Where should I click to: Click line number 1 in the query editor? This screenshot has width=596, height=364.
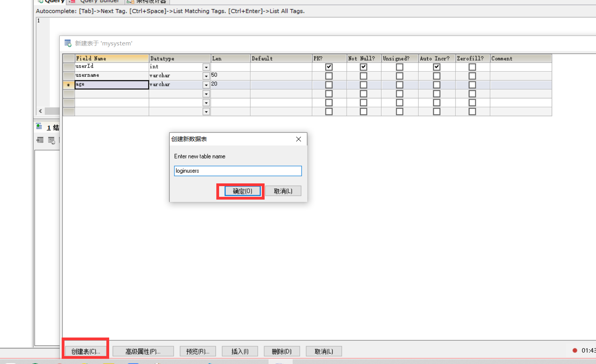[38, 21]
